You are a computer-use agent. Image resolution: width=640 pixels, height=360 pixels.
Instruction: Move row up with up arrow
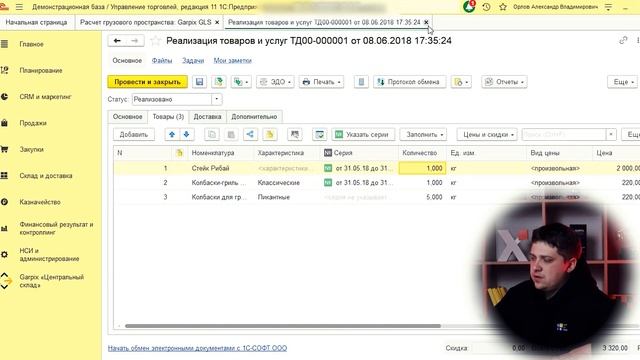[x=172, y=134]
